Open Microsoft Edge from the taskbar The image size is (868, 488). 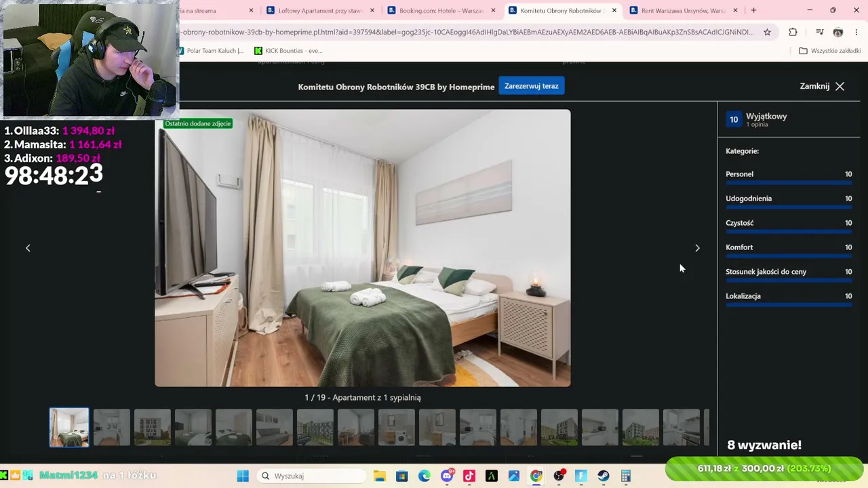pyautogui.click(x=425, y=476)
